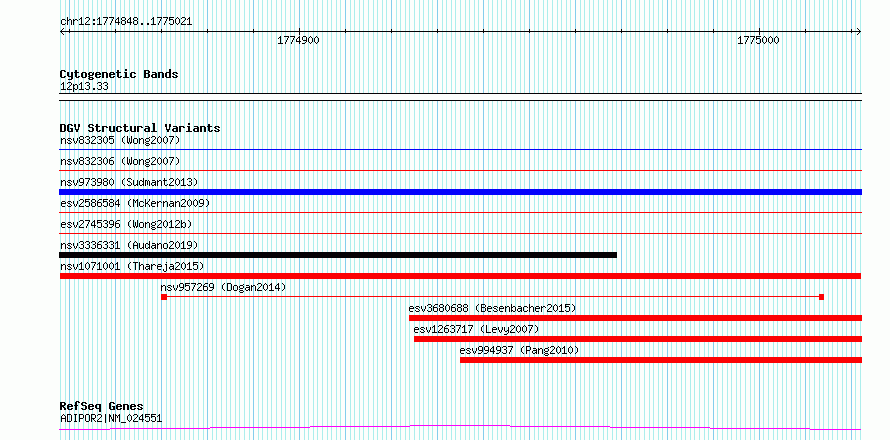Select the esv1263717 (Levy2007) label
The image size is (890, 440).
pyautogui.click(x=476, y=329)
